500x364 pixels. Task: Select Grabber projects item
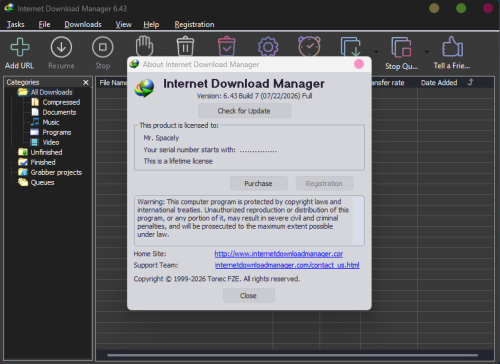(56, 172)
